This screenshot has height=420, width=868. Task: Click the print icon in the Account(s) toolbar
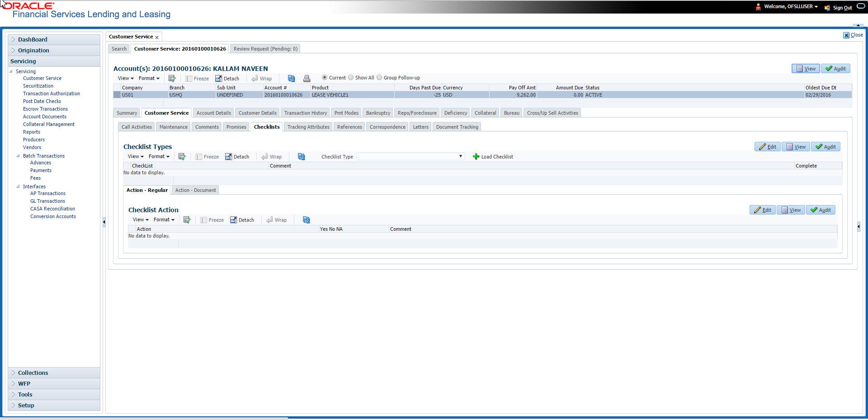[x=307, y=78]
